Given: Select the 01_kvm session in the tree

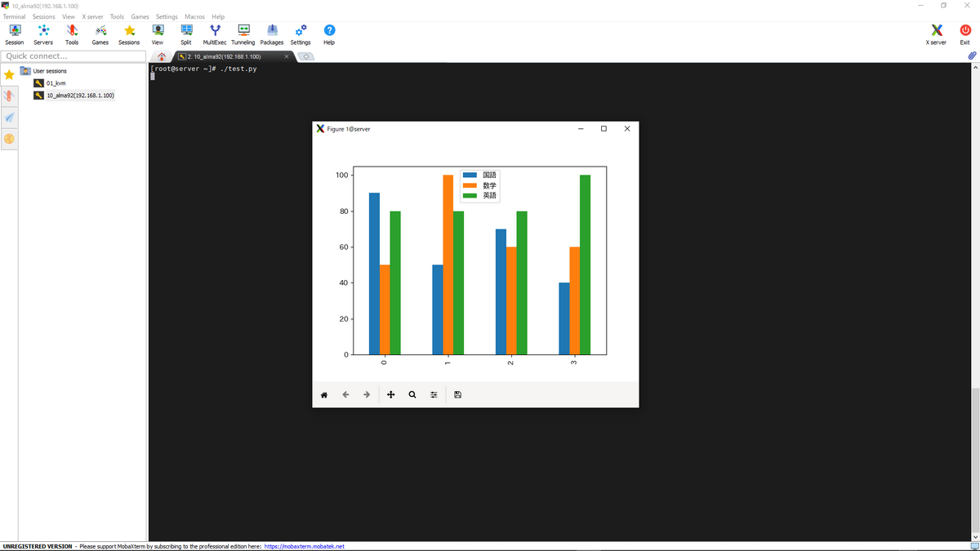Looking at the screenshot, I should [x=57, y=82].
